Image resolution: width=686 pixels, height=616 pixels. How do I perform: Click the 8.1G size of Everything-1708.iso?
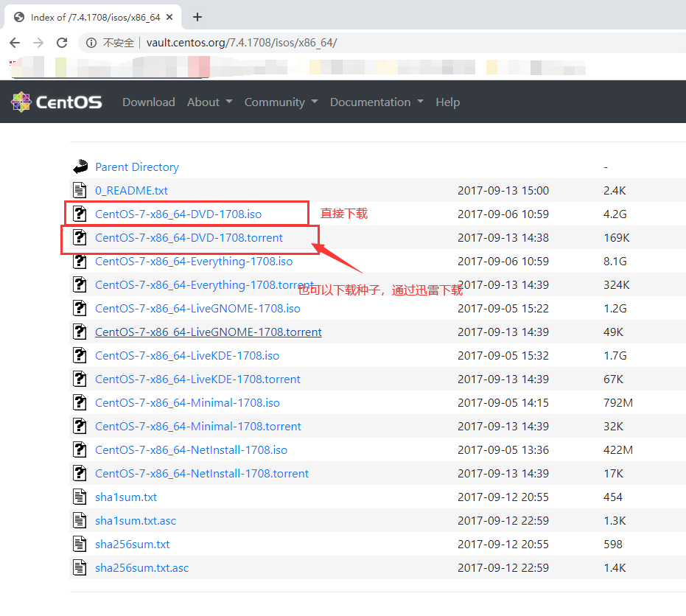[615, 261]
